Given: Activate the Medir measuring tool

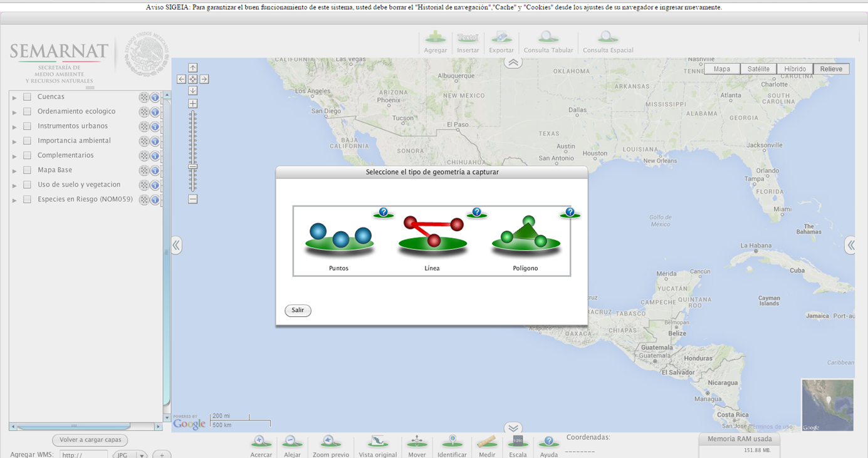Looking at the screenshot, I should pos(487,442).
